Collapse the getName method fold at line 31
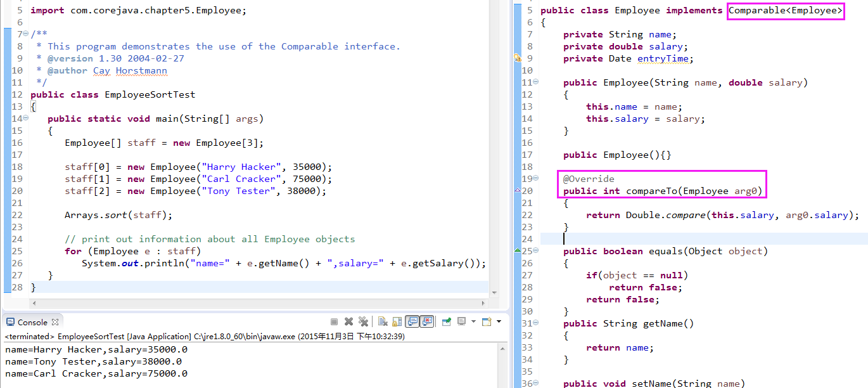 (536, 323)
